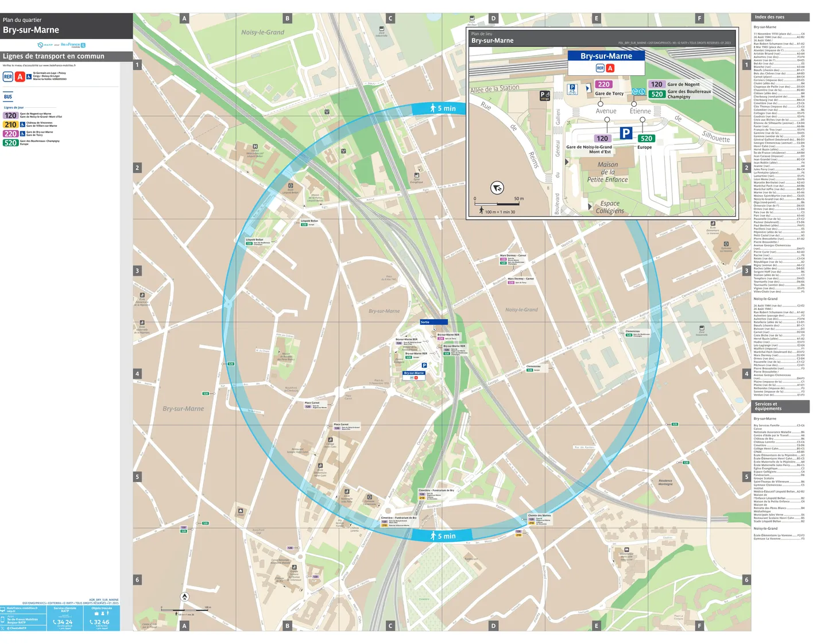813x644 pixels.
Task: Click the walking pedestrian icon on top 5 min label
Action: point(433,108)
